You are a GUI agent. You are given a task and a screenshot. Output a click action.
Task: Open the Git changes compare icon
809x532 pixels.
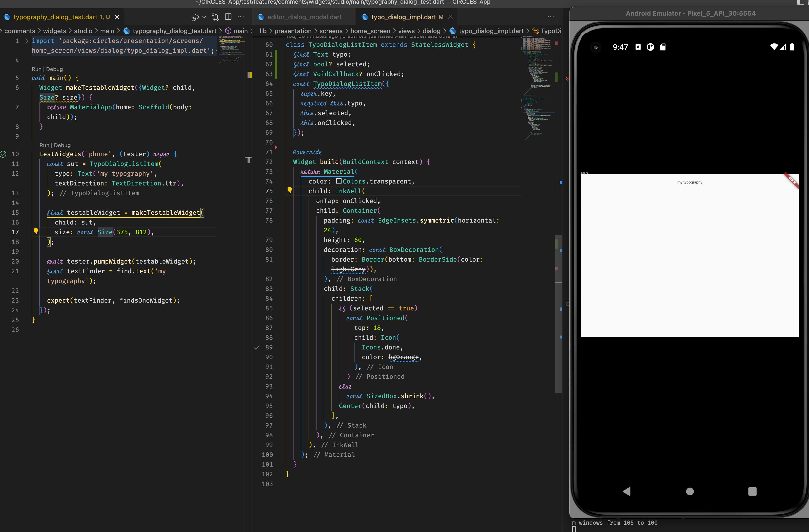tap(215, 17)
